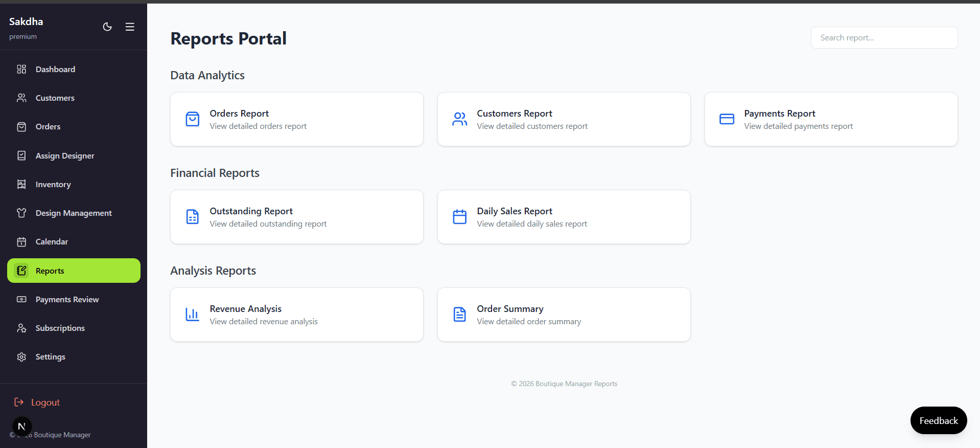The width and height of the screenshot is (980, 448).
Task: Open the Inventory section
Action: pos(74,184)
